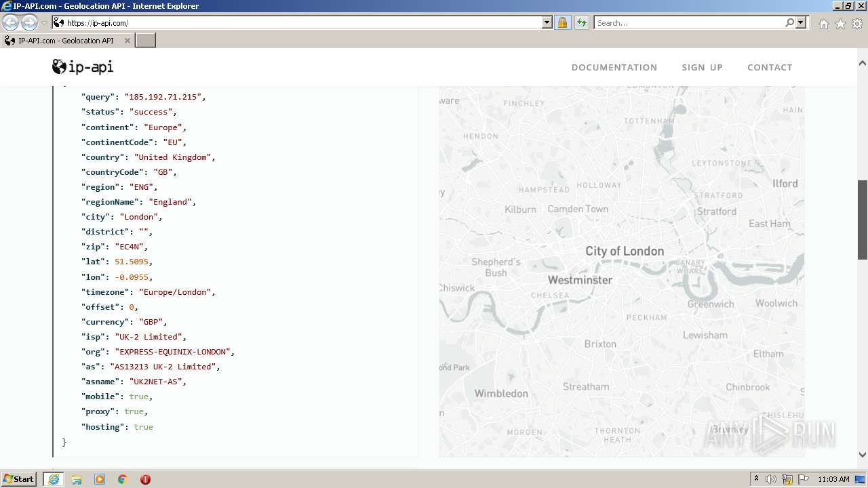Click the page scroll-up arrow

(863, 62)
